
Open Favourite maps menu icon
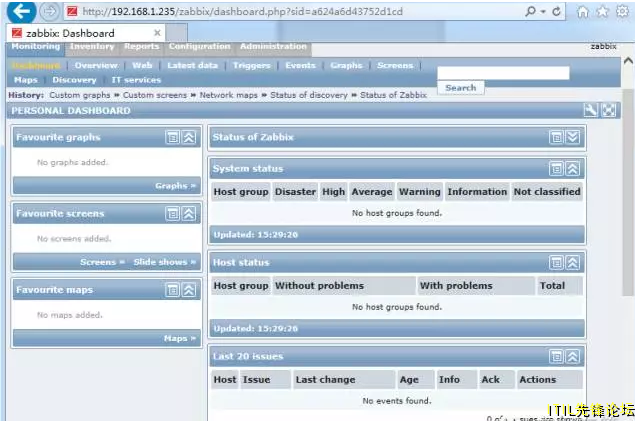[173, 290]
